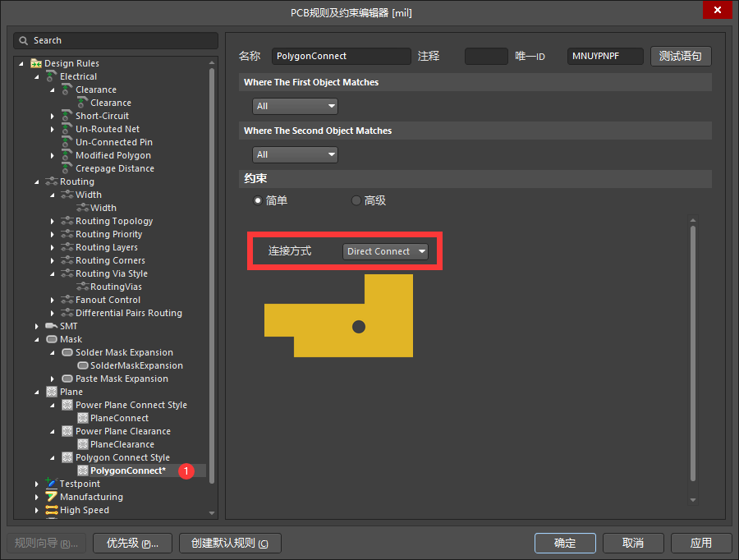This screenshot has height=560, width=739.
Task: Click the rule tree vertical scrollbar
Action: coord(212,276)
